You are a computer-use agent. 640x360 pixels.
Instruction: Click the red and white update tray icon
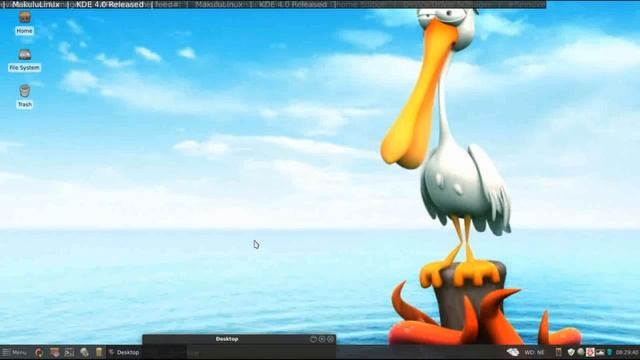590,352
